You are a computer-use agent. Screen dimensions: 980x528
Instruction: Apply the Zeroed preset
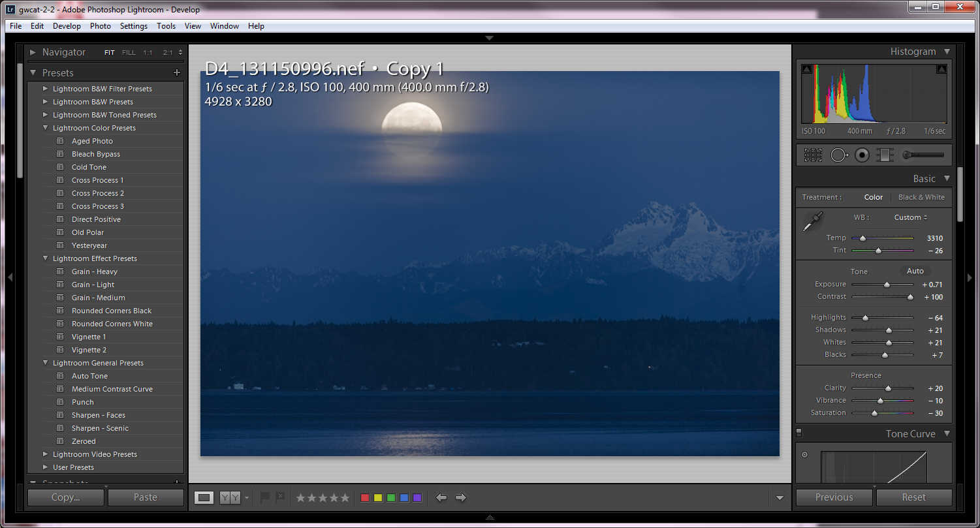pos(84,441)
